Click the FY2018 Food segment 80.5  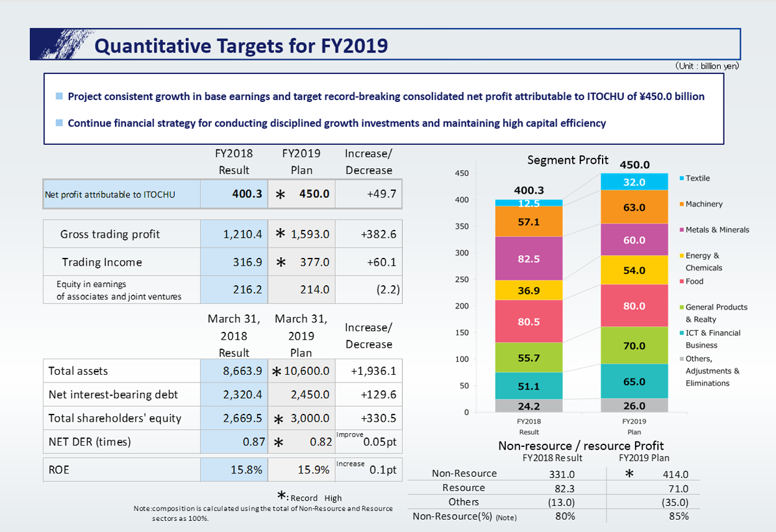click(x=529, y=322)
